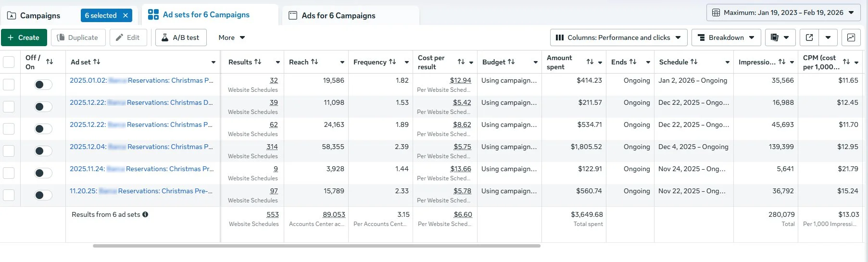Image resolution: width=868 pixels, height=262 pixels.
Task: Click the Duplicate button
Action: coord(77,37)
